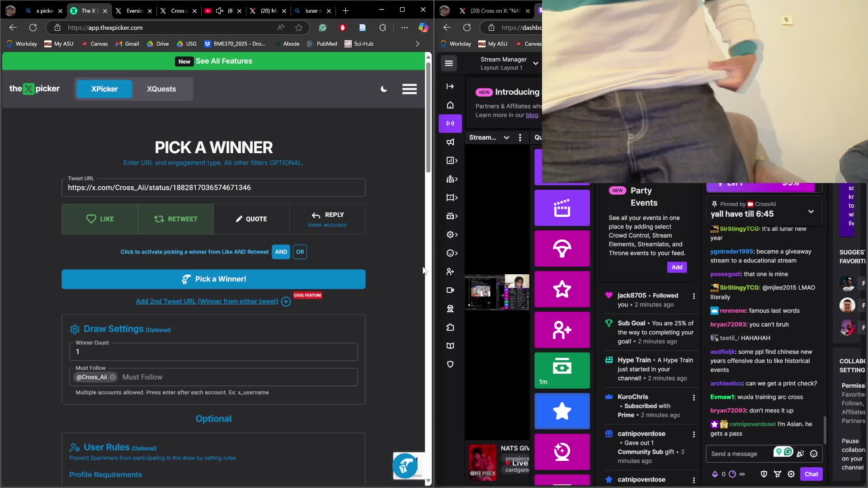
Task: Open the See All Features banner
Action: coord(213,61)
